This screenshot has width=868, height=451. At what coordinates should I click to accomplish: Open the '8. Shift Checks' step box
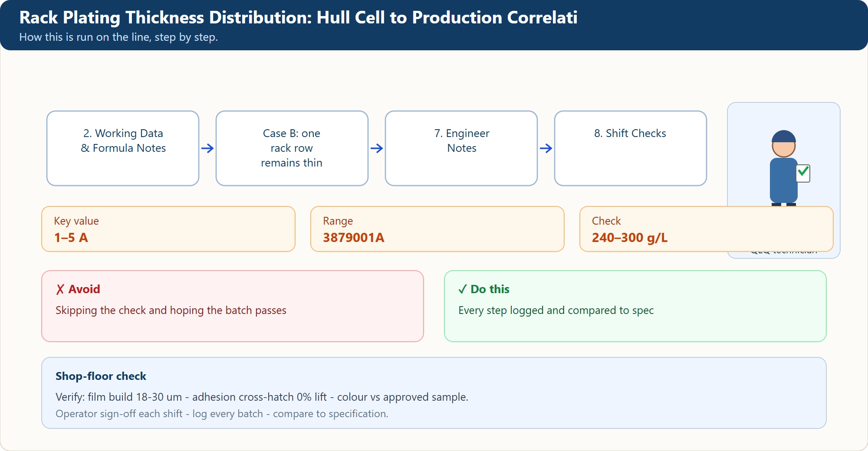click(x=631, y=148)
